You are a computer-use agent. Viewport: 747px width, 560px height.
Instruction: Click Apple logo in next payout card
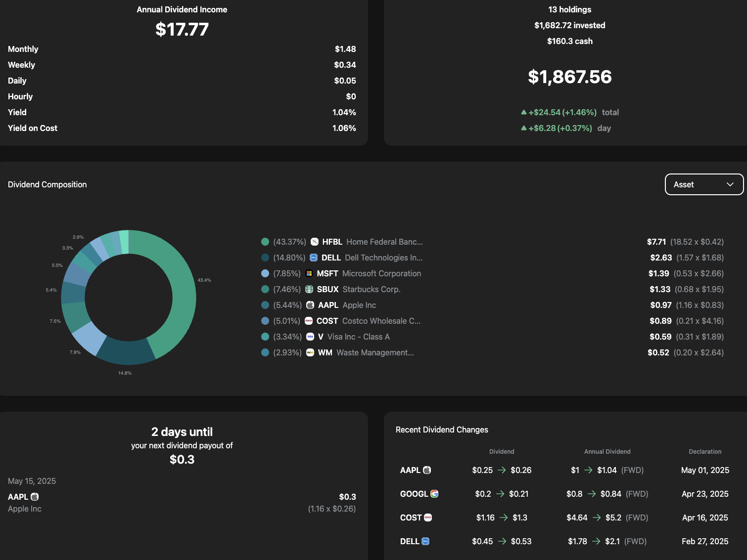(x=35, y=497)
